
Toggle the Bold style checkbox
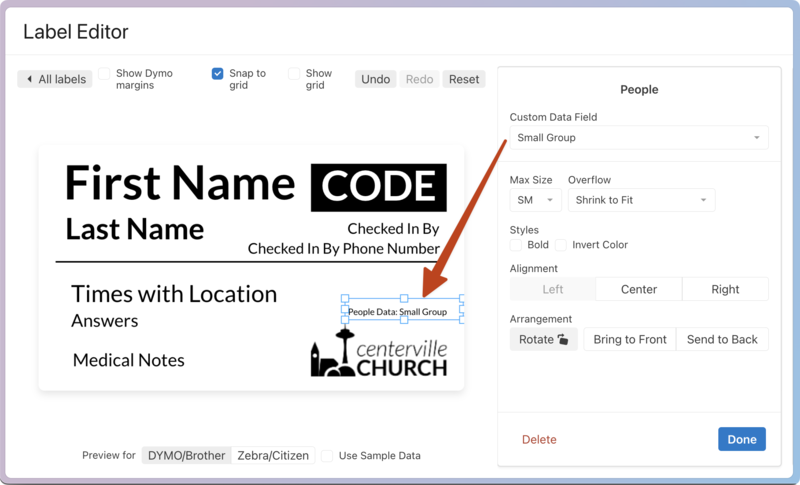[x=516, y=245]
